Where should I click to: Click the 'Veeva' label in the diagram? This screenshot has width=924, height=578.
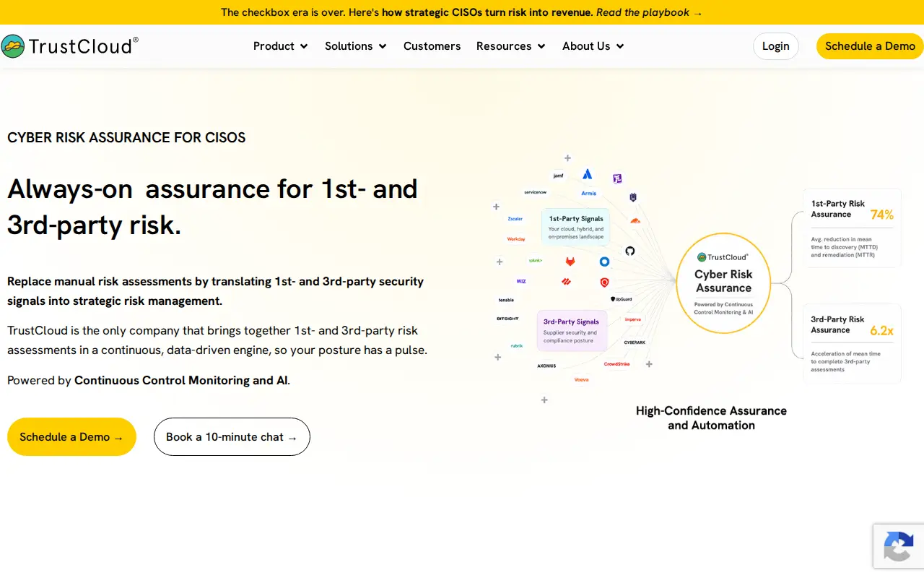(581, 379)
